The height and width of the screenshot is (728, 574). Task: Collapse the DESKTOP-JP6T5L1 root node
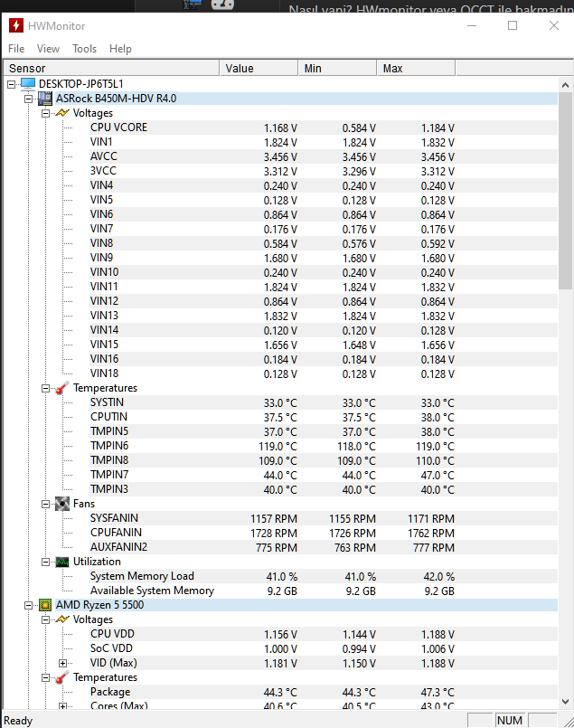[11, 84]
